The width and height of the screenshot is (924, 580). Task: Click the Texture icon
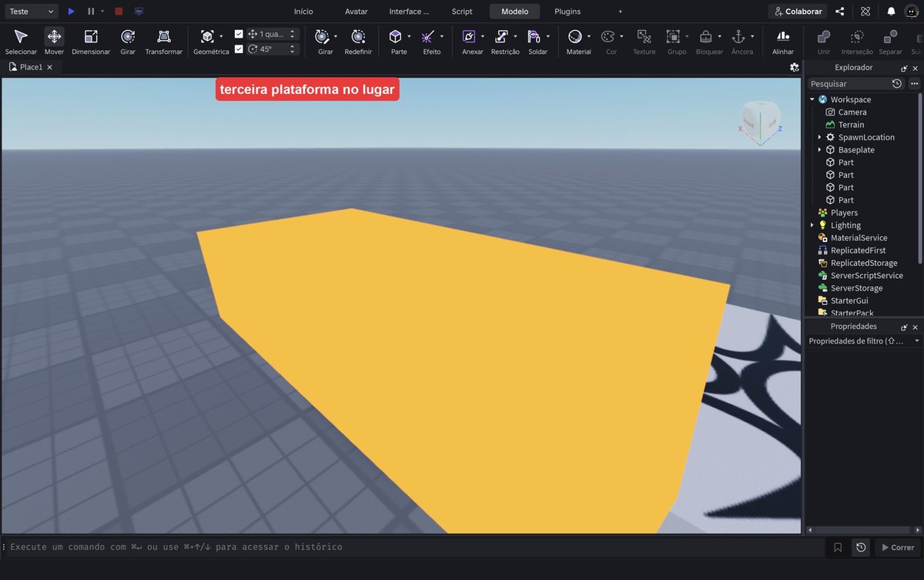[644, 36]
